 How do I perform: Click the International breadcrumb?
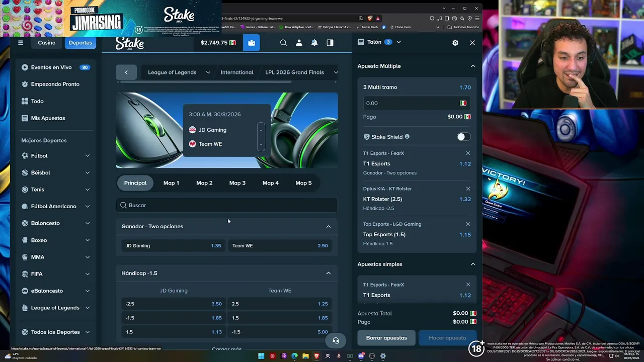[x=237, y=72]
